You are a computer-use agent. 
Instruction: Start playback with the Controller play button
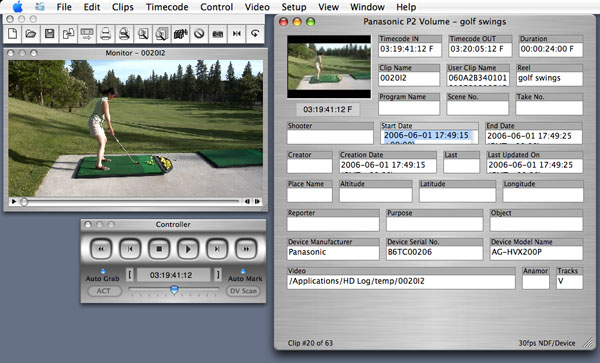click(188, 249)
